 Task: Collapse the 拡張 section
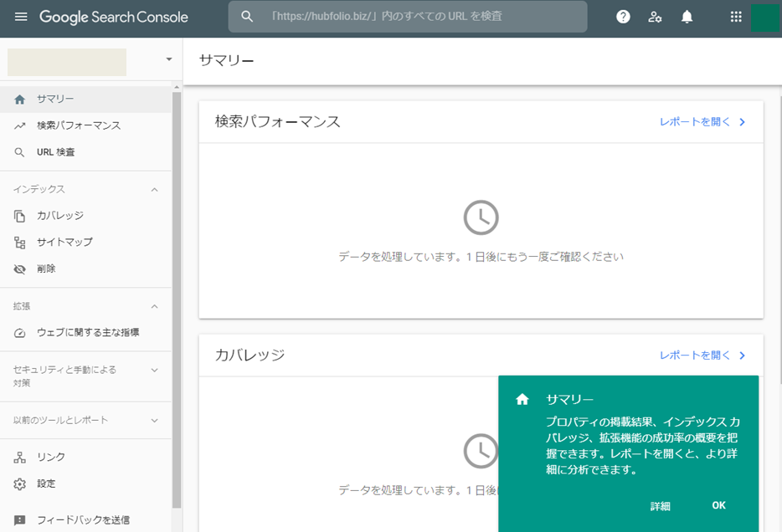coord(155,306)
